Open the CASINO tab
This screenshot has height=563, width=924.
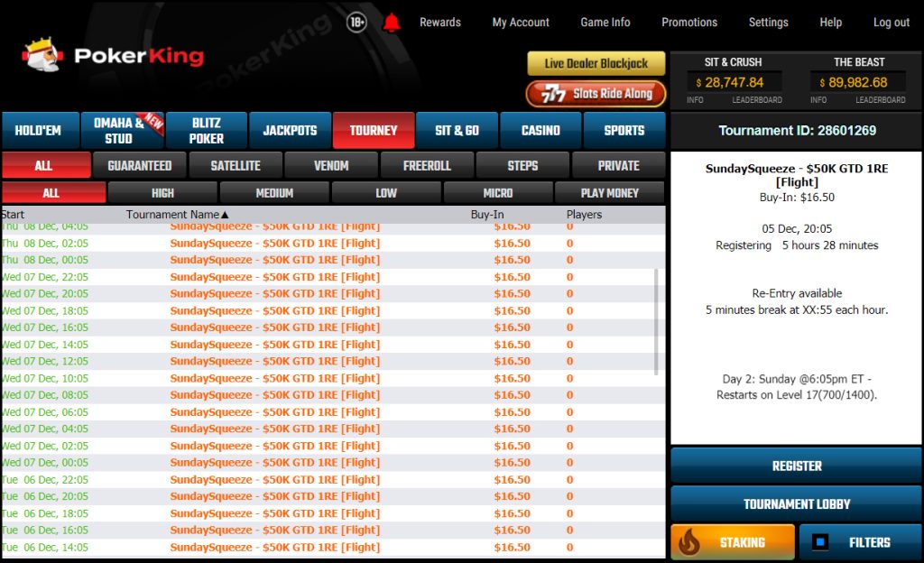[541, 130]
